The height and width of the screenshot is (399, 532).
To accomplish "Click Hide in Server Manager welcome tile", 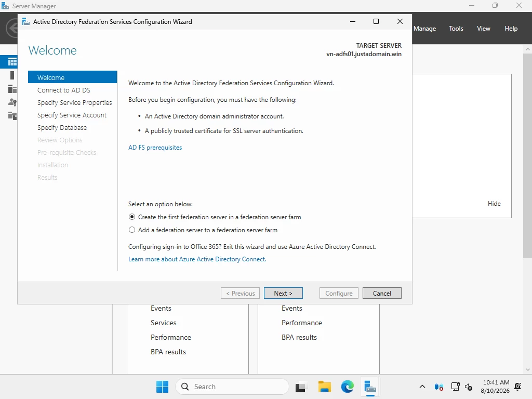I will (494, 204).
